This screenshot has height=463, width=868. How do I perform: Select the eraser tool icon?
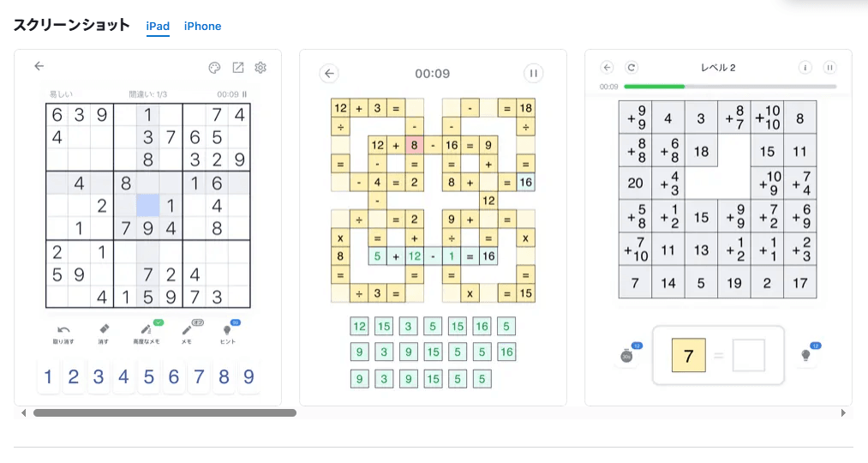(x=104, y=329)
